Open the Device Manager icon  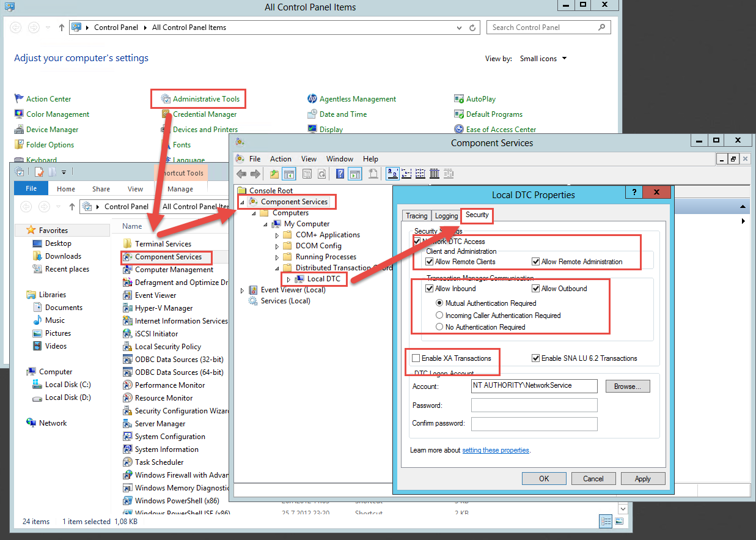coord(20,130)
